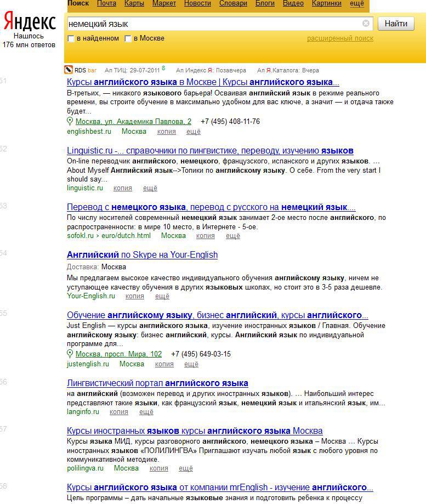Image resolution: width=426 pixels, height=504 pixels.
Task: Open result 'Курсы иностранных языков курсы английского'
Action: click(x=195, y=431)
